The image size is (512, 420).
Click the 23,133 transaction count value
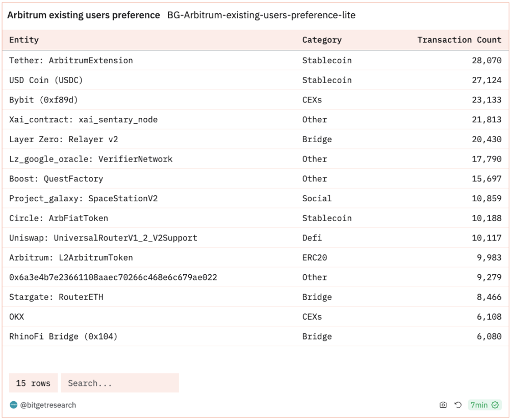click(487, 100)
